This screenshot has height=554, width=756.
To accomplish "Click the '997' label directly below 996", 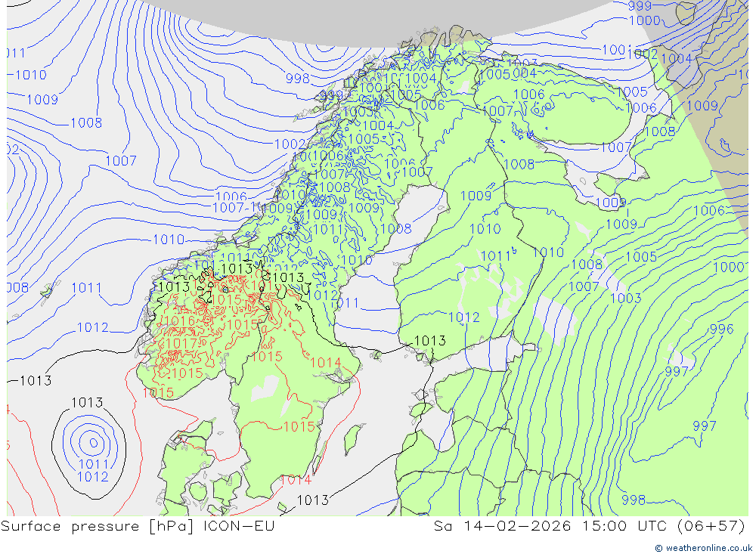I will (677, 371).
